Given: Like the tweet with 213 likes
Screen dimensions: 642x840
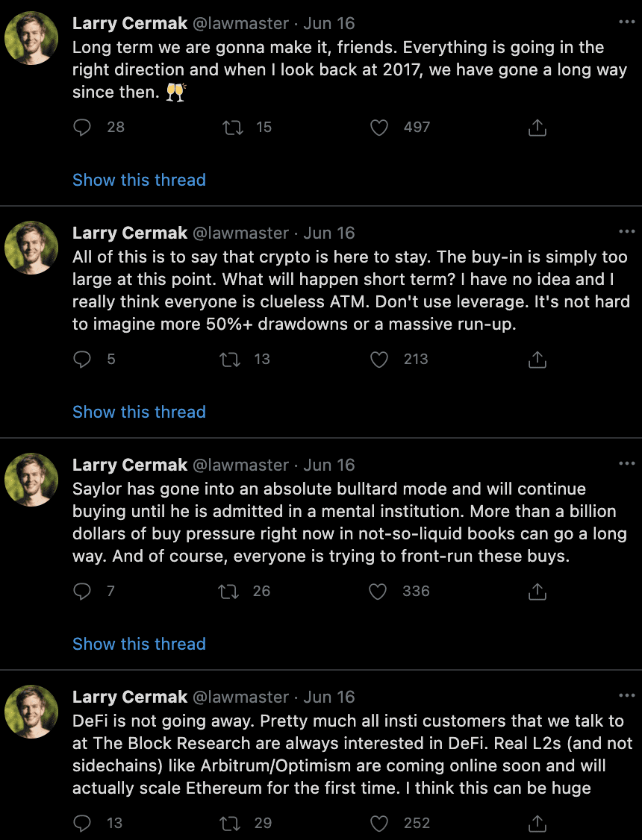Looking at the screenshot, I should click(x=379, y=360).
